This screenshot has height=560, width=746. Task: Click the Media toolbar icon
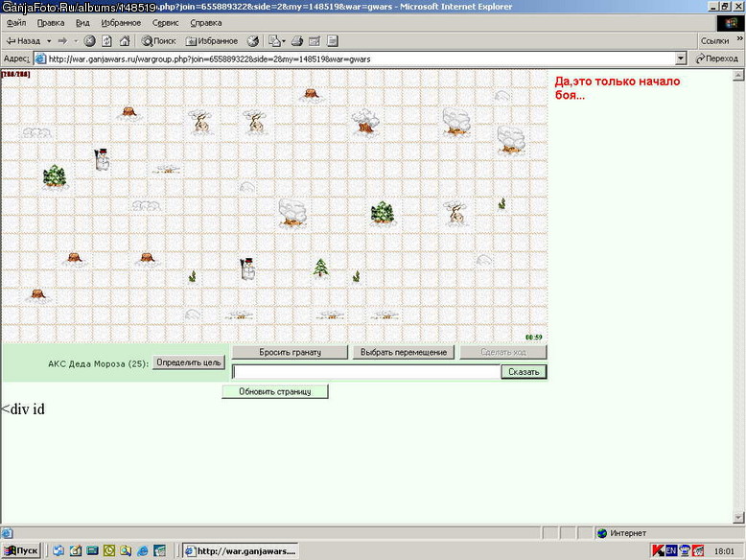point(252,41)
